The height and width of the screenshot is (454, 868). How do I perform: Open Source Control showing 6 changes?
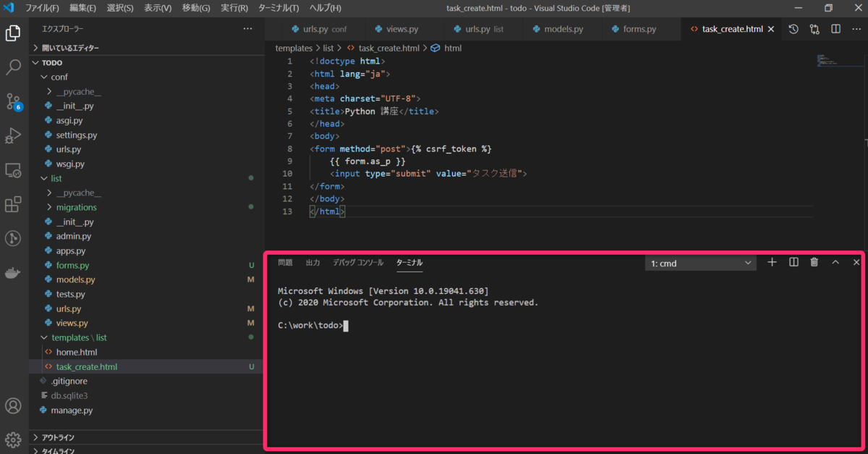point(13,101)
